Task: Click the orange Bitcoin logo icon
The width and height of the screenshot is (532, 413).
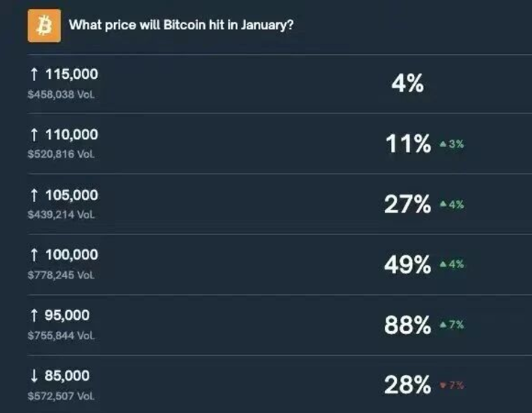Action: [x=44, y=26]
